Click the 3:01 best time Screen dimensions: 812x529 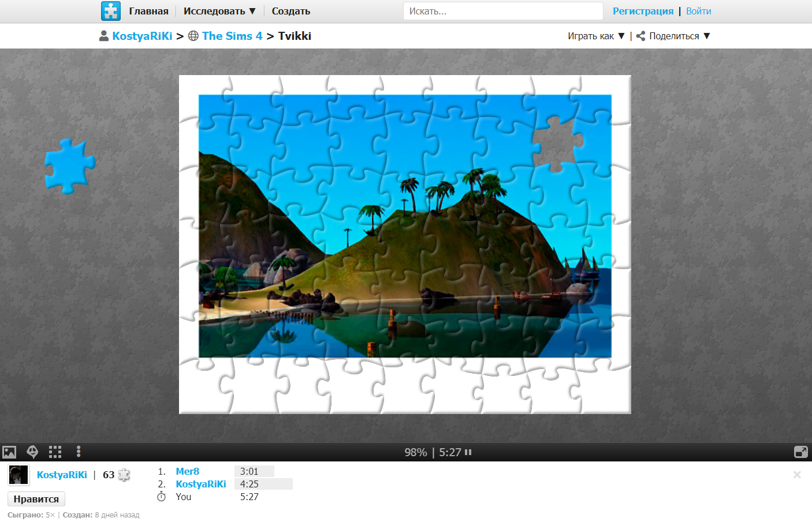coord(249,471)
